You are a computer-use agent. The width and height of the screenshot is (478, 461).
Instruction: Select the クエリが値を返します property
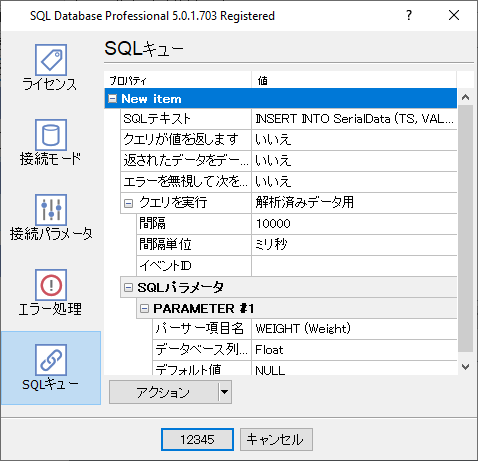[186, 139]
